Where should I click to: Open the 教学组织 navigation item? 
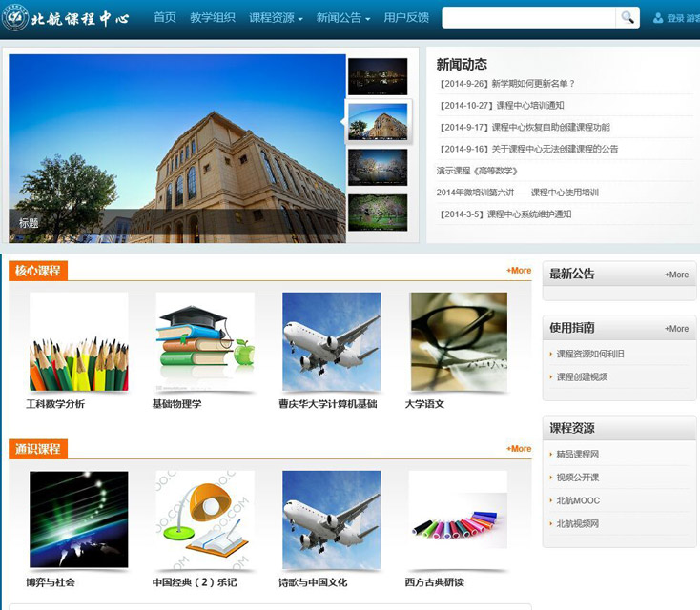point(213,18)
